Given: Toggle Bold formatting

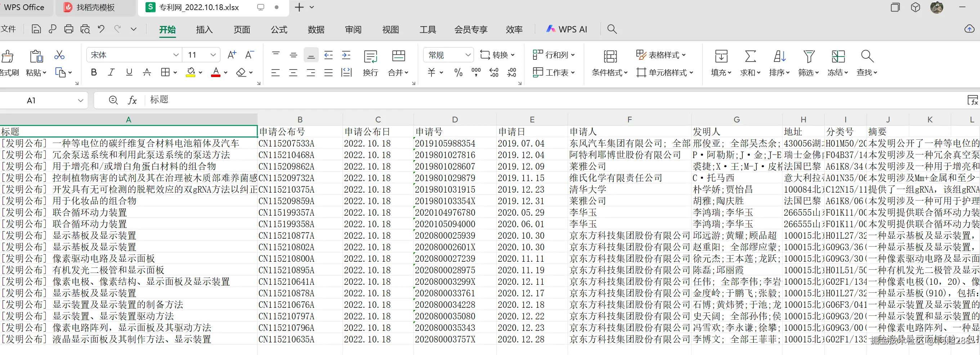Looking at the screenshot, I should click(x=94, y=72).
